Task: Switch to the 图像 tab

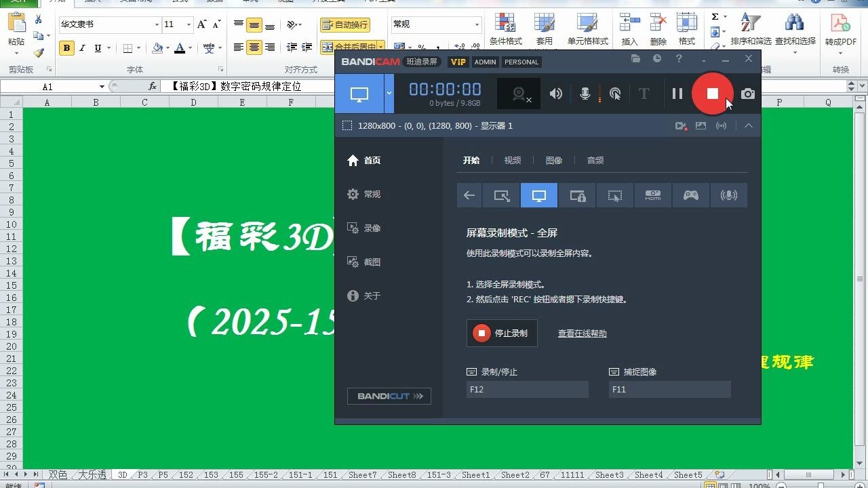Action: click(554, 161)
